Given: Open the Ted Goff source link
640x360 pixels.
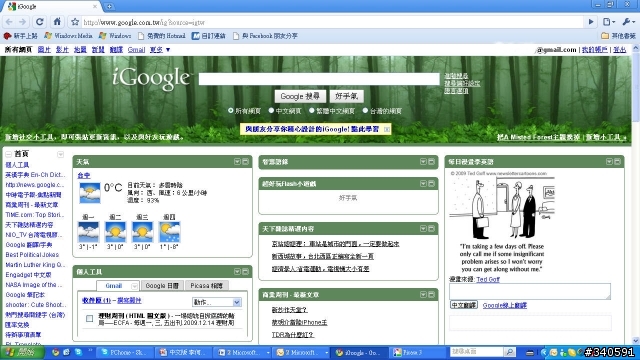Looking at the screenshot, I should [x=488, y=279].
